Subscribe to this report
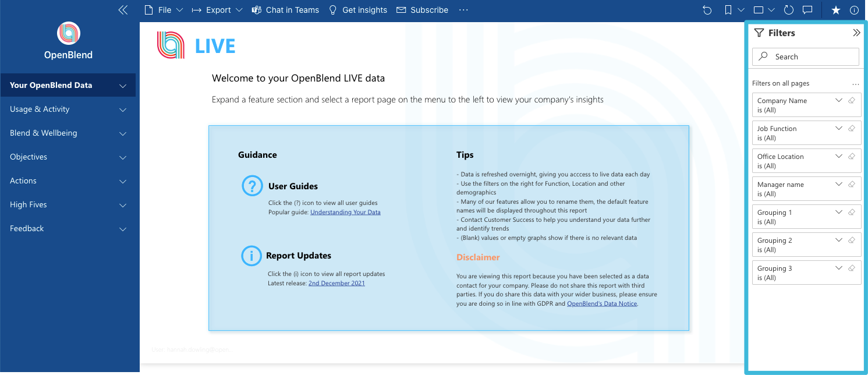This screenshot has height=375, width=868. [x=422, y=10]
